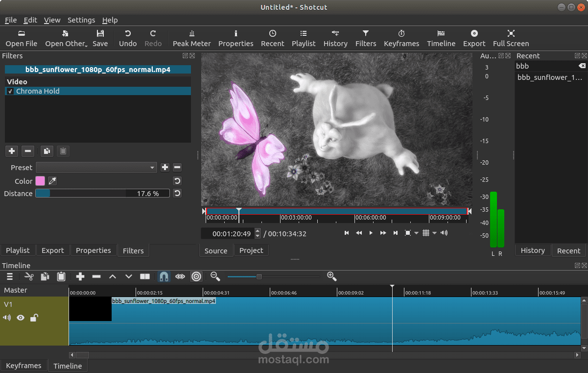This screenshot has height=373, width=588.
Task: Open the Properties toolbar panel
Action: [x=235, y=38]
